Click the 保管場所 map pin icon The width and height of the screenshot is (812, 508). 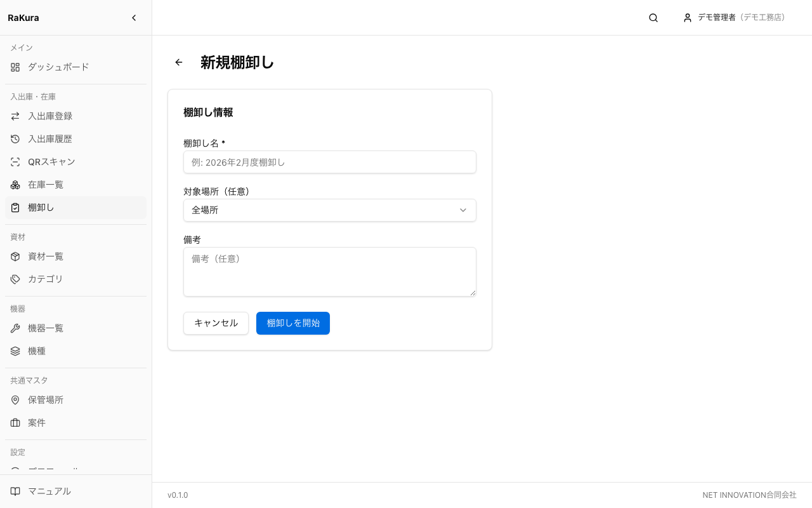[15, 400]
